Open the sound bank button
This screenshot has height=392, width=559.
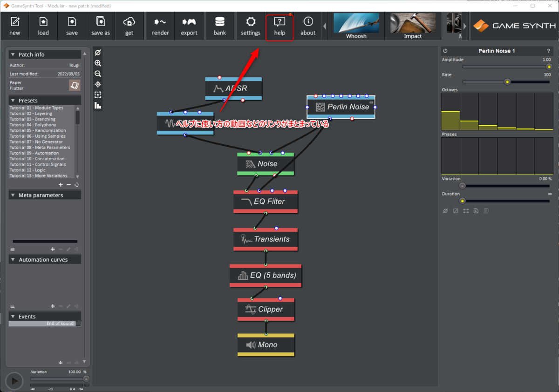point(220,26)
